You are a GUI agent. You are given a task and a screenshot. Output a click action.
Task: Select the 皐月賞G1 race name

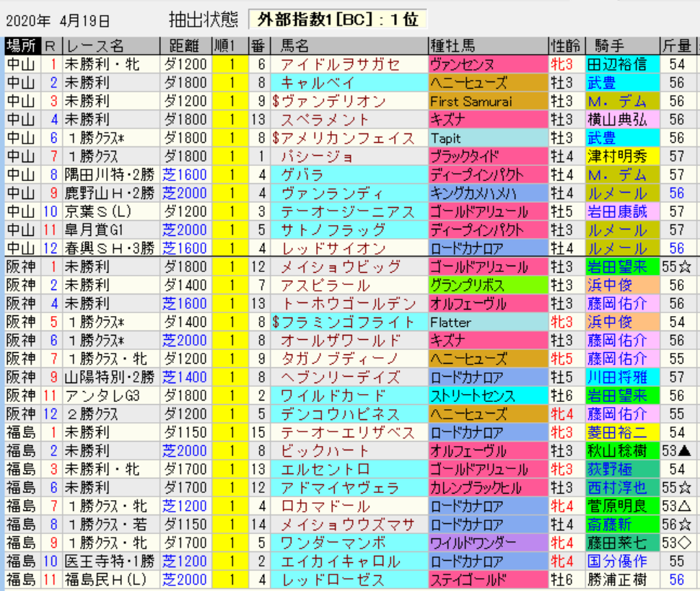click(94, 230)
